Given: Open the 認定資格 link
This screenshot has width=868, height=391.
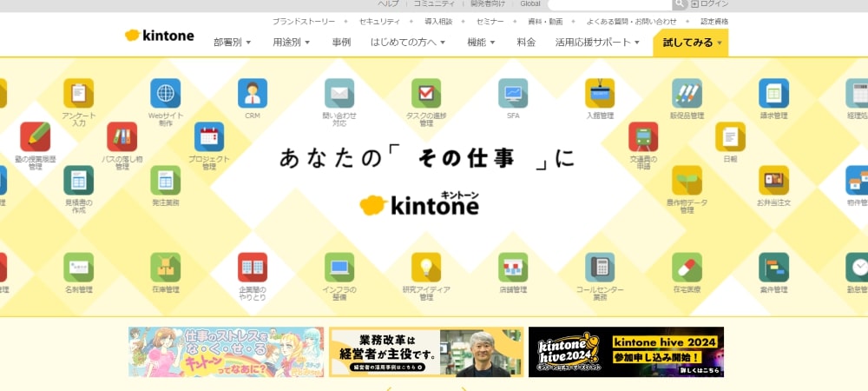Looking at the screenshot, I should 714,22.
